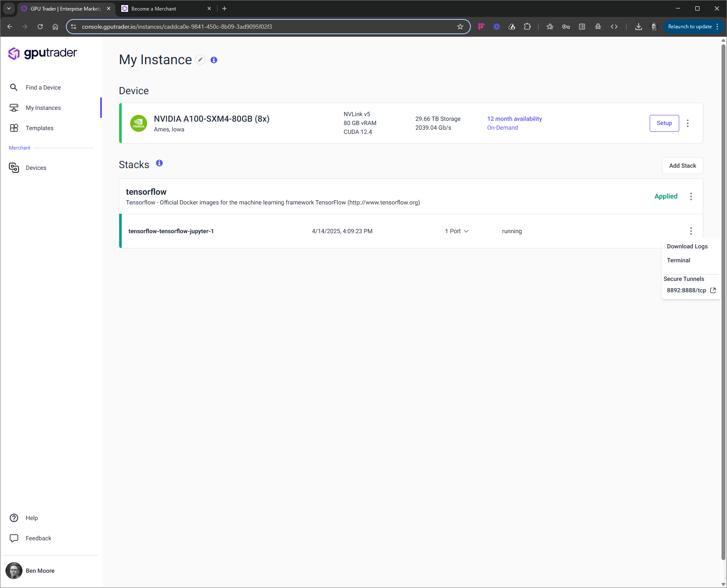
Task: Open tensorflow stack three-dot menu
Action: pyautogui.click(x=691, y=196)
